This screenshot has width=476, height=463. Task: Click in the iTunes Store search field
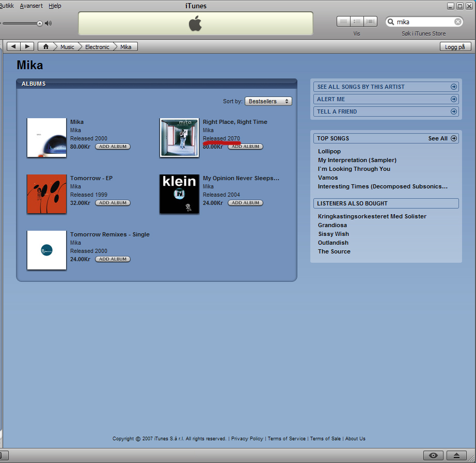[x=424, y=22]
